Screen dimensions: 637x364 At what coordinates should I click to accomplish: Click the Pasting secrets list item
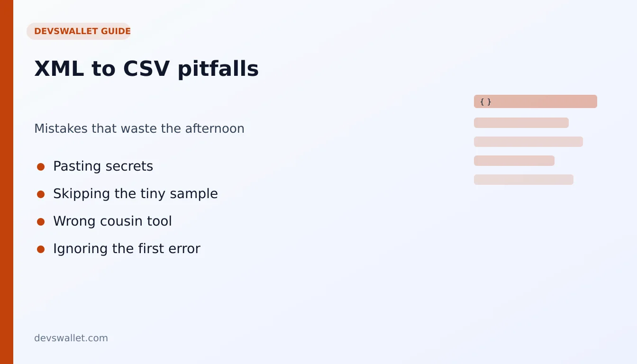click(x=103, y=166)
